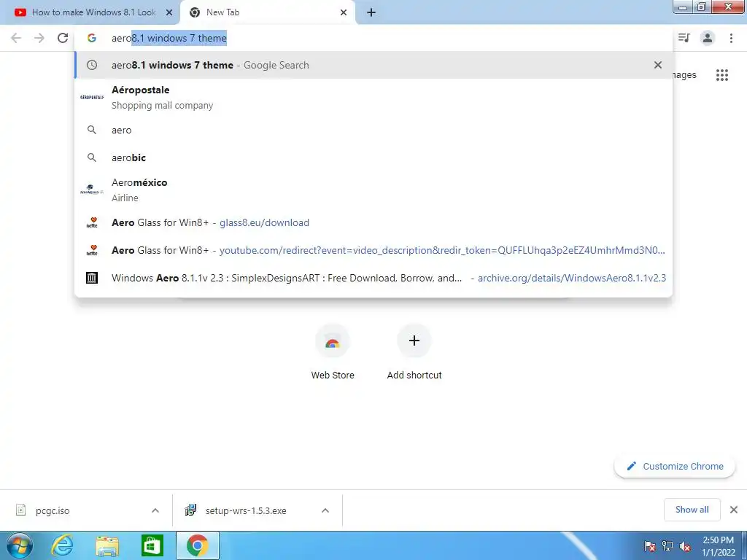Image resolution: width=747 pixels, height=560 pixels.
Task: Reload the page with the refresh icon
Action: (x=63, y=38)
